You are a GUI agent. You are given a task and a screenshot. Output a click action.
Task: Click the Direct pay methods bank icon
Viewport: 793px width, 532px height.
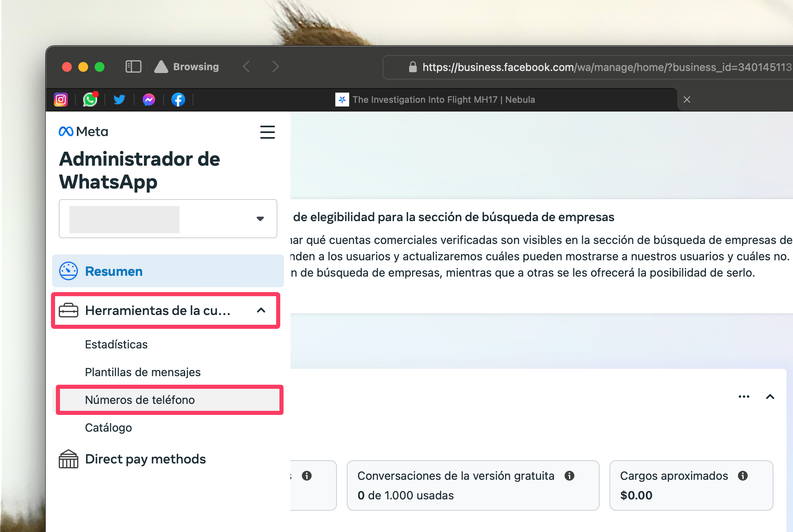(69, 459)
